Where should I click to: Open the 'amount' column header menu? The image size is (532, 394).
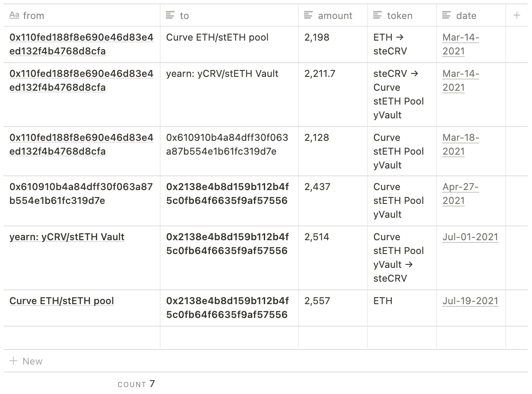point(333,16)
